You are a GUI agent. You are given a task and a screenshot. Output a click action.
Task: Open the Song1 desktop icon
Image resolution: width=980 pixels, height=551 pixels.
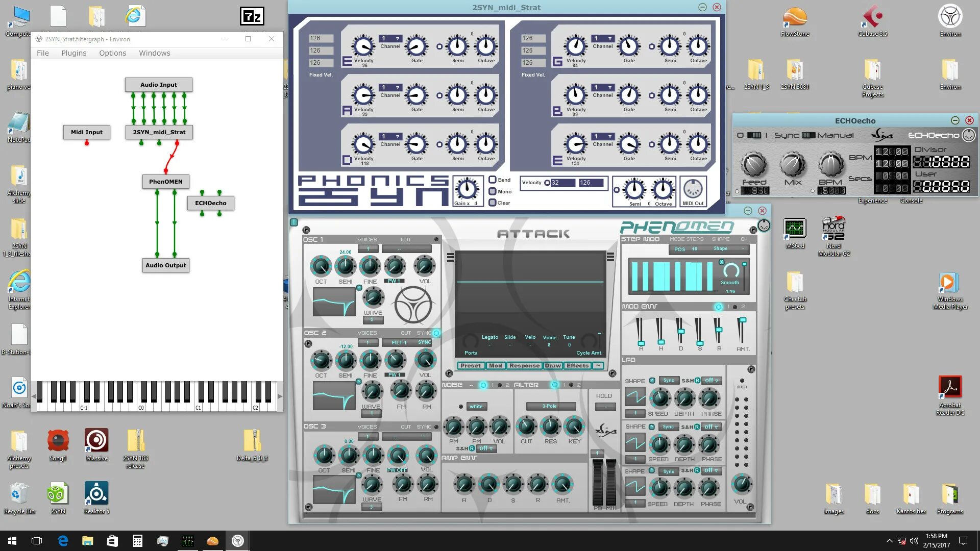[58, 444]
